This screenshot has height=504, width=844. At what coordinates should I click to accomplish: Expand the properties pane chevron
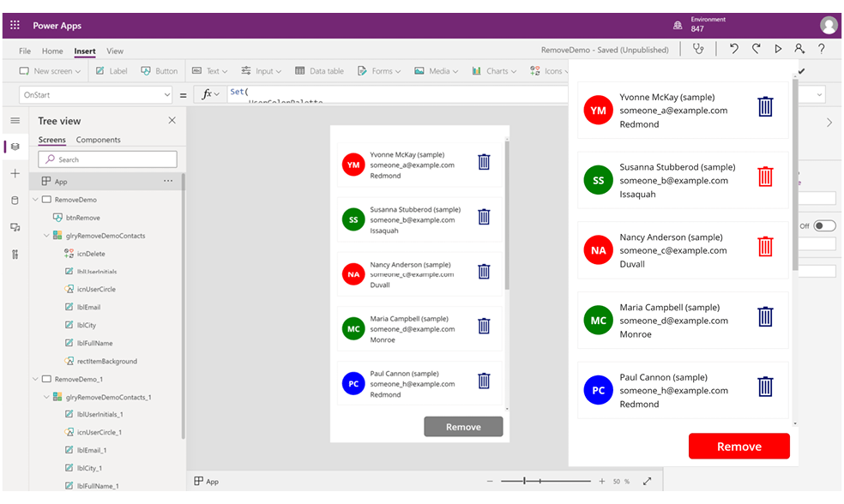pos(829,123)
